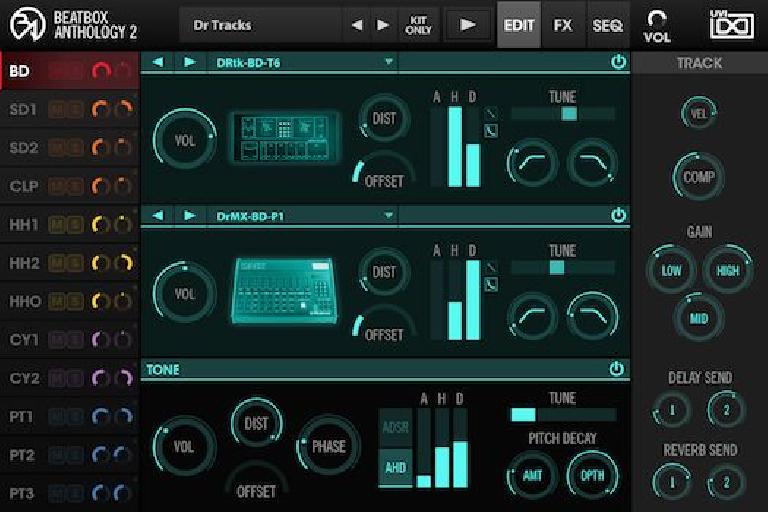Click the HIGH gain knob
Viewport: 768px width, 512px height.
click(x=727, y=270)
